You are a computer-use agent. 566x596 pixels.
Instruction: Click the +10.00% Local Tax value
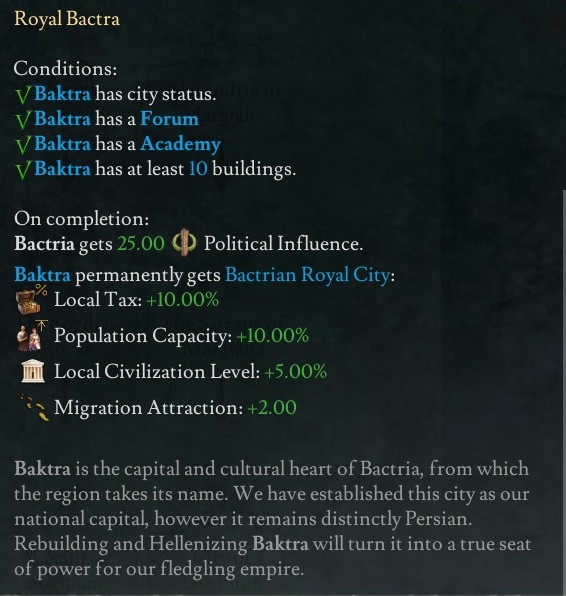click(x=183, y=300)
